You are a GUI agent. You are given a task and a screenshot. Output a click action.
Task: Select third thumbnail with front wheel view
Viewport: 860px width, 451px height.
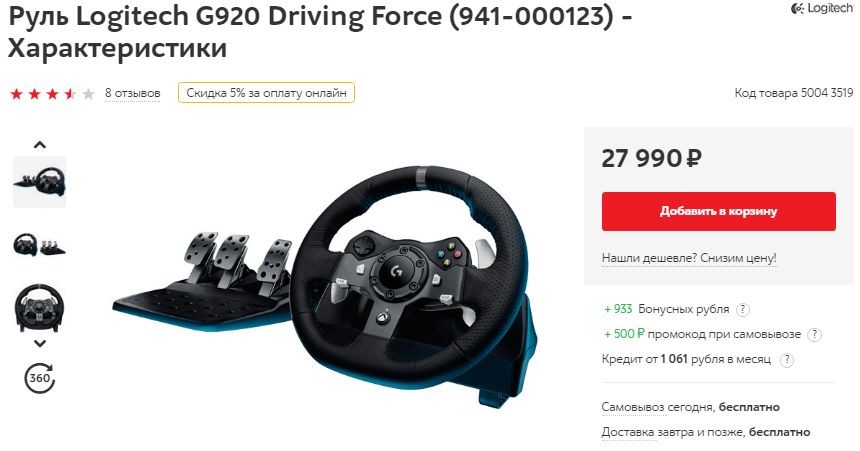[39, 308]
